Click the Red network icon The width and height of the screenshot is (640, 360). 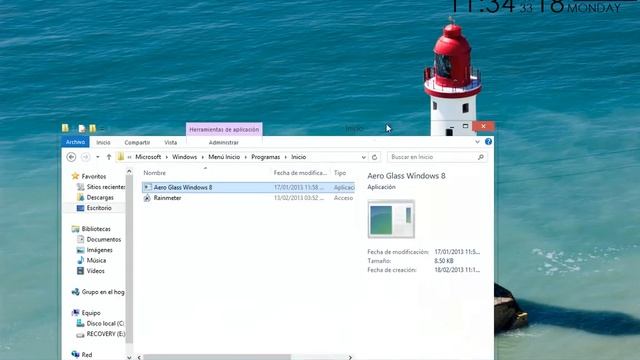(75, 354)
